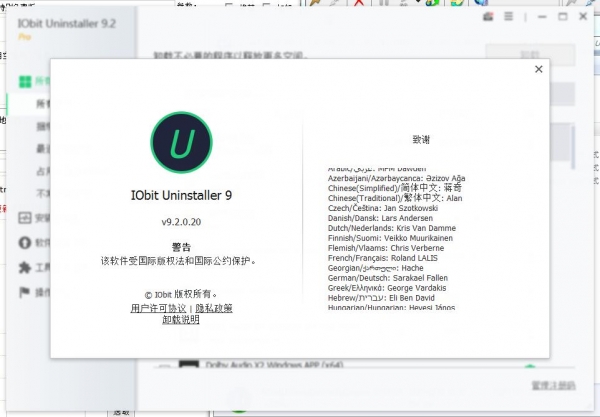The image size is (600, 417).
Task: Open the hamburger menu in IObit title bar
Action: pyautogui.click(x=508, y=16)
